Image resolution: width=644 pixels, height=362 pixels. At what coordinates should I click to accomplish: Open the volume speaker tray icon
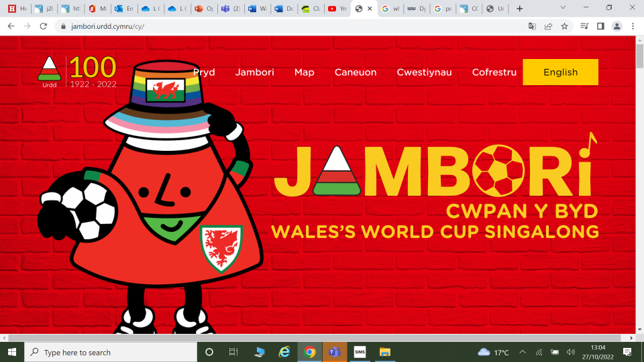tap(571, 352)
